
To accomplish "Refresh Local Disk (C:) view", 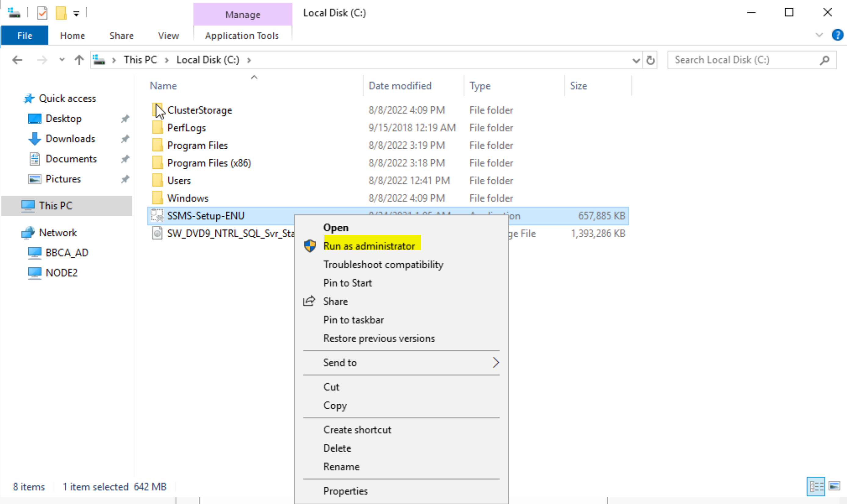I will coord(651,60).
